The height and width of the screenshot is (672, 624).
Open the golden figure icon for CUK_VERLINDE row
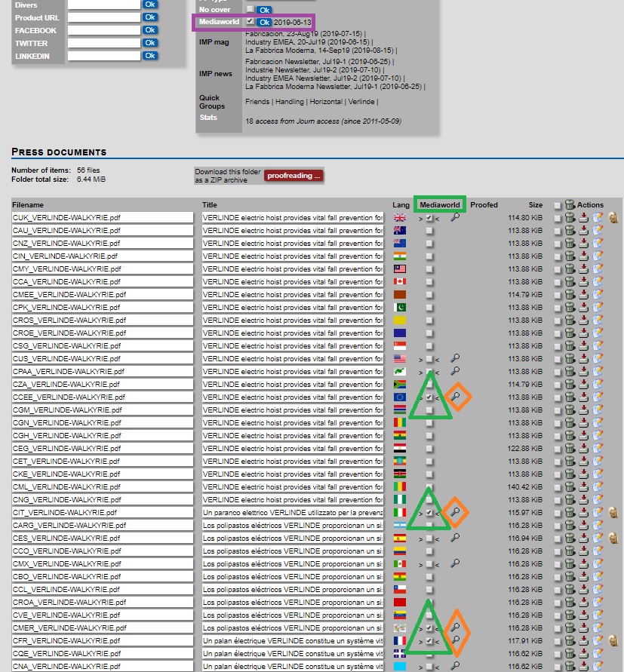pos(613,218)
